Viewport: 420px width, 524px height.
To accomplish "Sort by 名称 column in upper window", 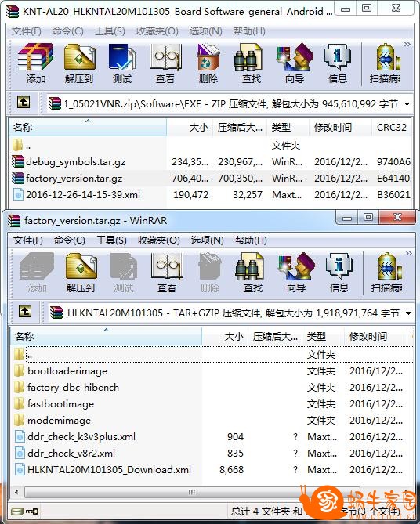I will [88, 128].
